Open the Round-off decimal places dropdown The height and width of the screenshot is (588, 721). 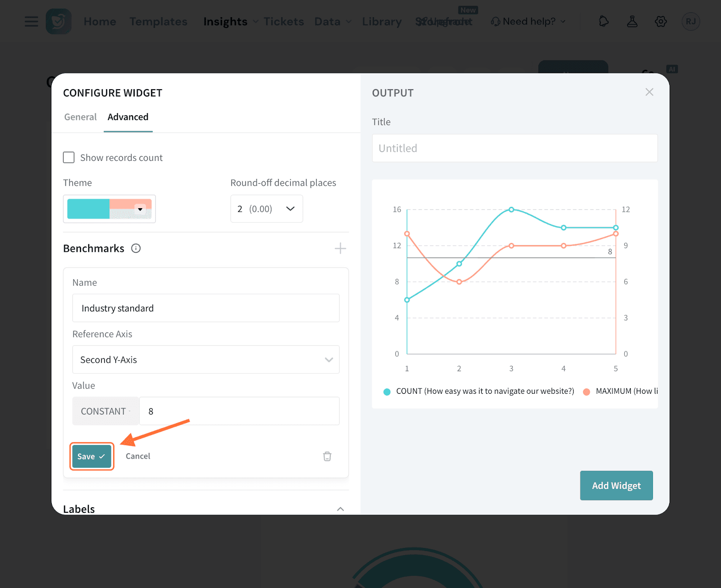pyautogui.click(x=266, y=209)
